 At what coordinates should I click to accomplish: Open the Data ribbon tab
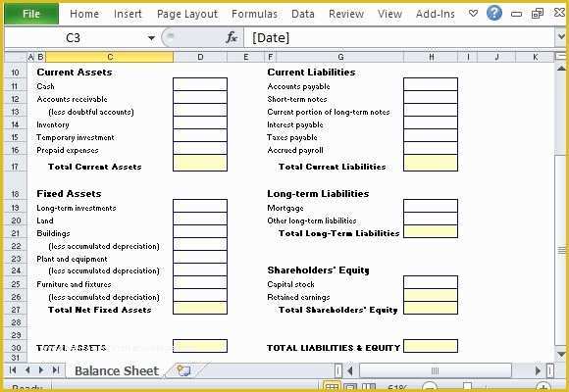pyautogui.click(x=302, y=14)
